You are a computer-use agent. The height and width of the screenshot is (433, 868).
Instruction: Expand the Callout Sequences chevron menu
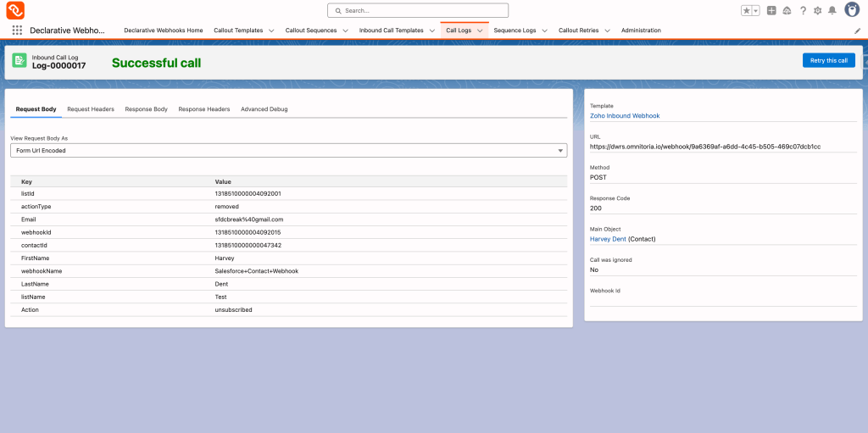coord(346,31)
